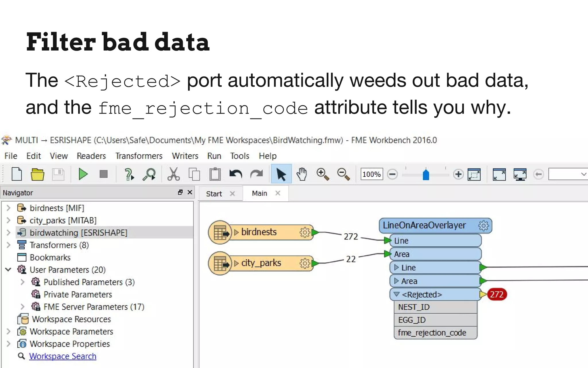The width and height of the screenshot is (588, 368).
Task: Click the Cut scissors icon
Action: [x=174, y=174]
